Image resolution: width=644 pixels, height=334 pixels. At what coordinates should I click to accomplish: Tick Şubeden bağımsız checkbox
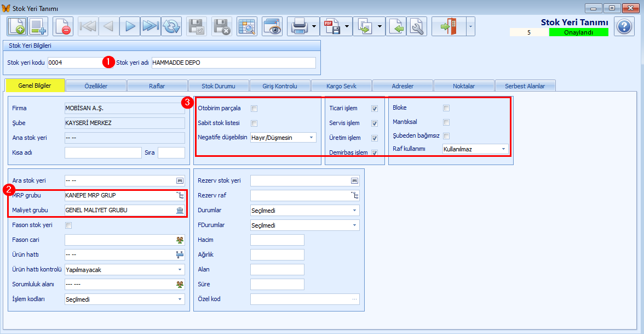point(446,136)
